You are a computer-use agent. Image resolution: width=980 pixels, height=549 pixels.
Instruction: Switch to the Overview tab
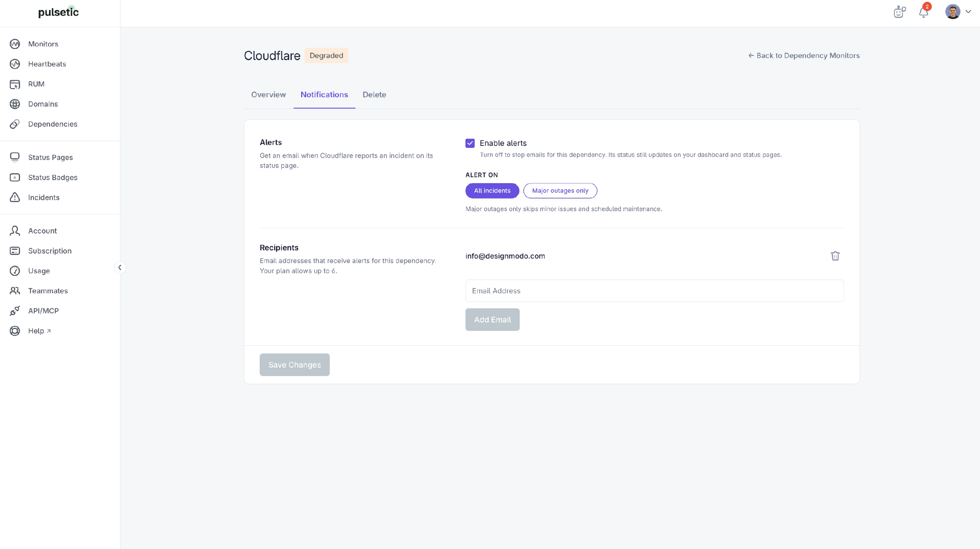pyautogui.click(x=268, y=95)
